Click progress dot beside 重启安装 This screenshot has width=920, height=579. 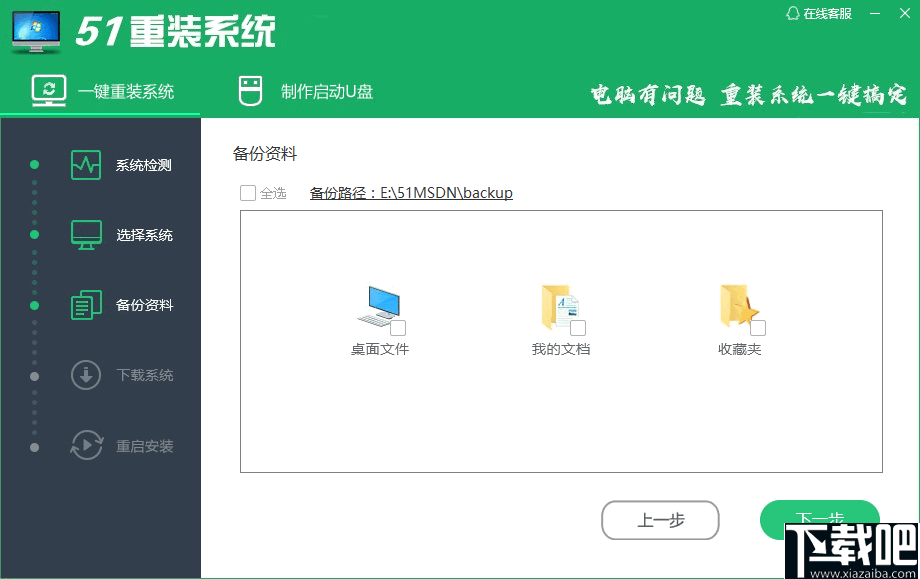pos(35,448)
